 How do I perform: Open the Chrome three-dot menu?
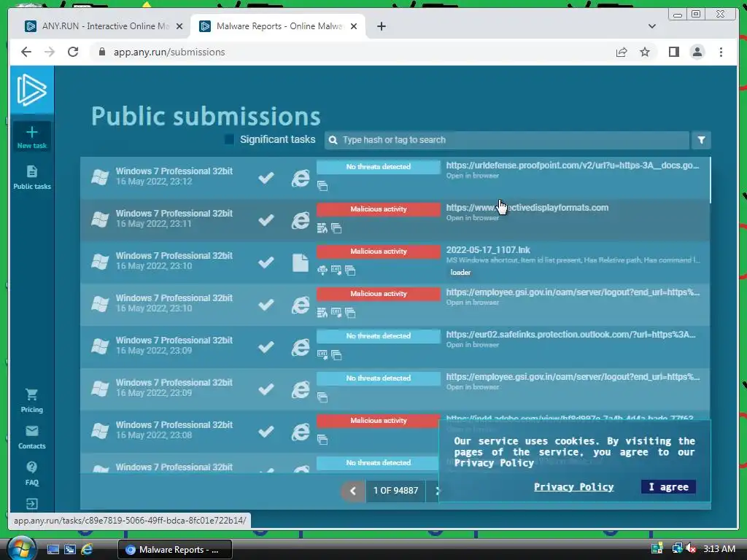tap(721, 52)
